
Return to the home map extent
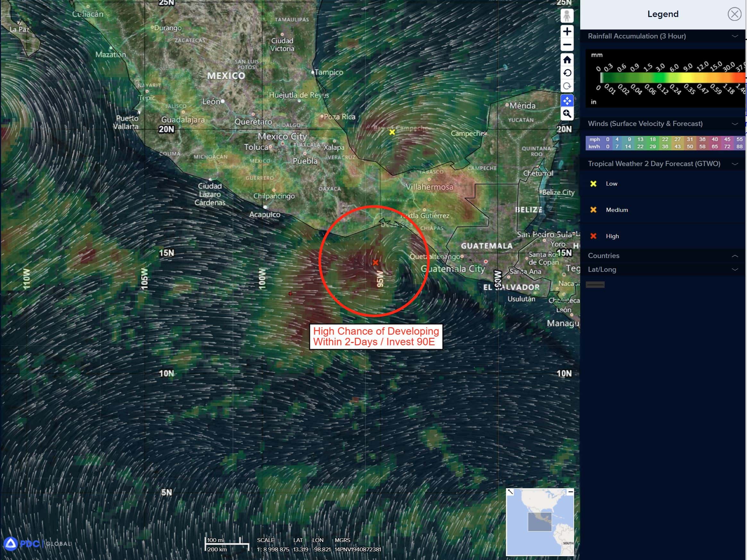click(x=567, y=60)
